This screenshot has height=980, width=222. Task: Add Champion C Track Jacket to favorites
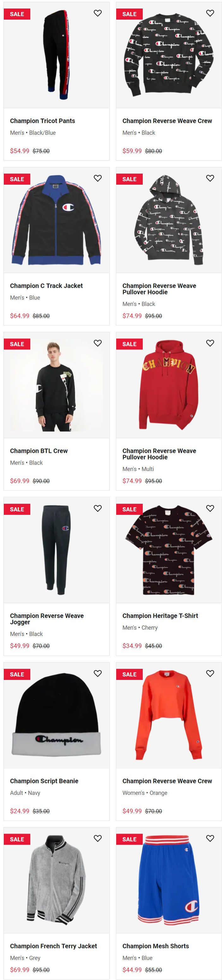coord(98,178)
